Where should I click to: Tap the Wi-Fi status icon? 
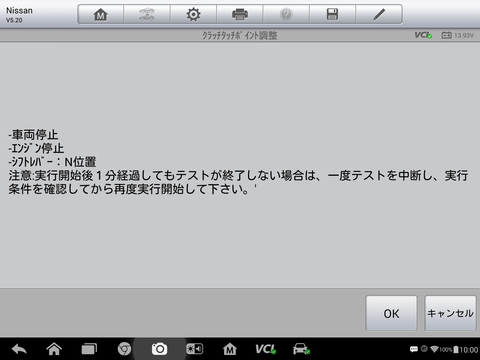pos(434,349)
